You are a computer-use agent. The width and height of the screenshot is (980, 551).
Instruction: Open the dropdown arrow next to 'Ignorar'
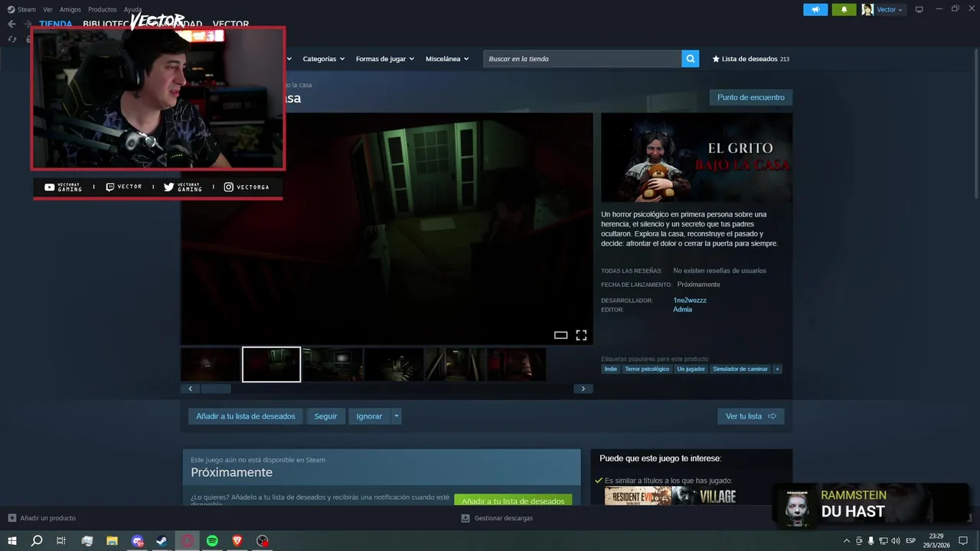pyautogui.click(x=396, y=416)
